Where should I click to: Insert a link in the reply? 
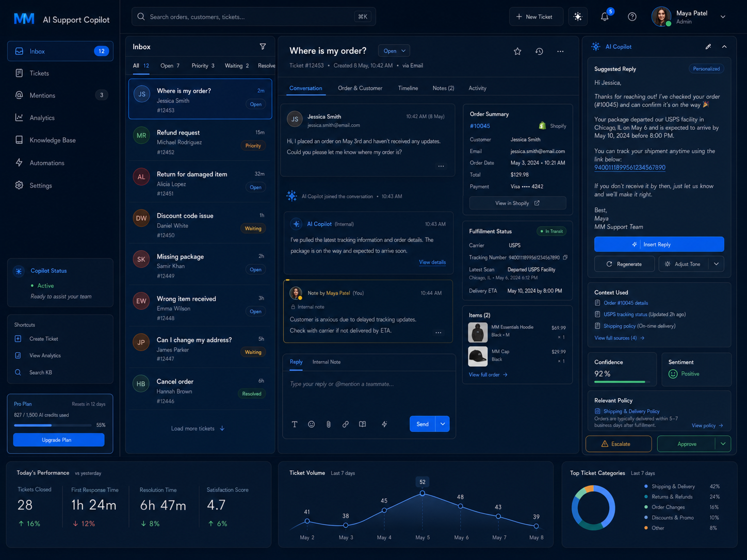[x=346, y=424]
